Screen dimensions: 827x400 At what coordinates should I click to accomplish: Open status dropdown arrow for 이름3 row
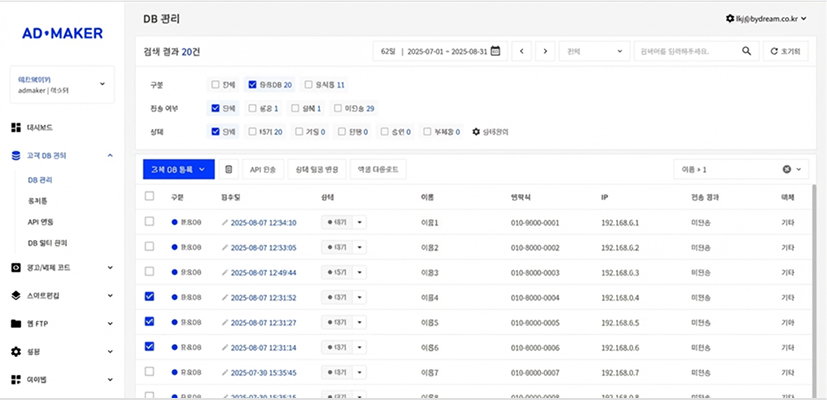(x=360, y=272)
